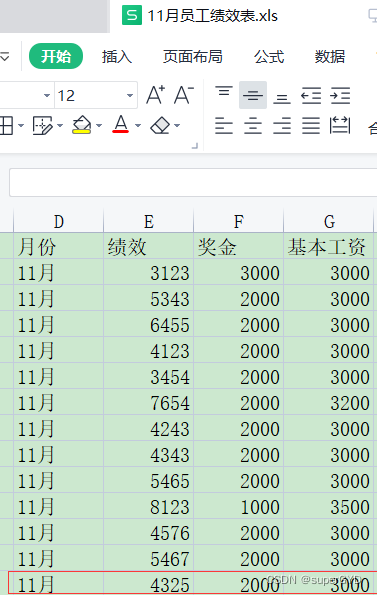Expand the clear formatting options arrow
The height and width of the screenshot is (595, 377).
coord(177,125)
